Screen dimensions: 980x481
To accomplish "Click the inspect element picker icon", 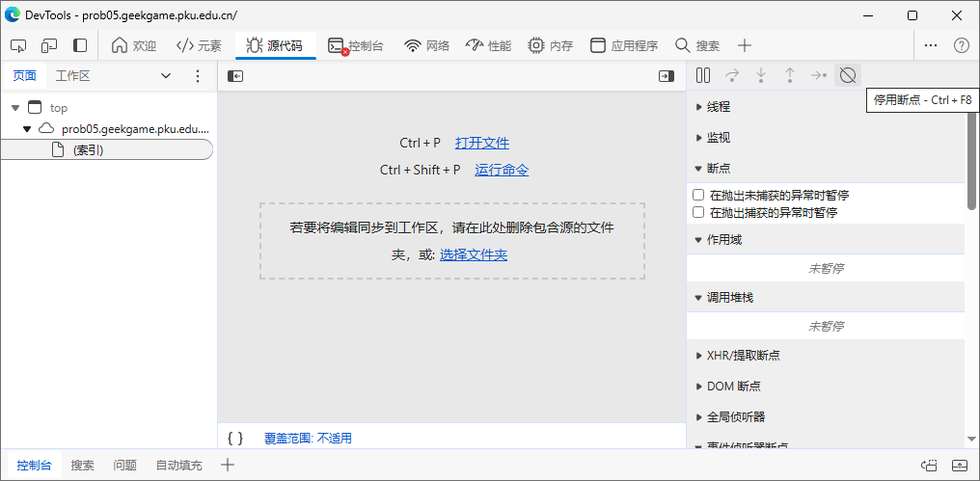I will click(x=18, y=45).
